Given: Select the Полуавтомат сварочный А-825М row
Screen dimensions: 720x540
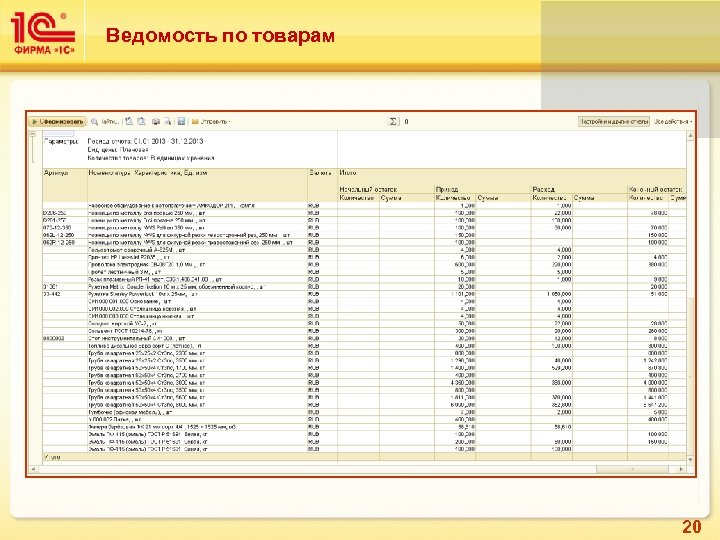Looking at the screenshot, I should pos(364,250).
